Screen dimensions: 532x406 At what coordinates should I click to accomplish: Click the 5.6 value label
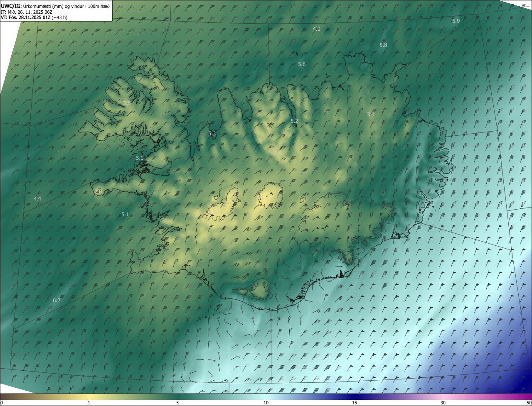302,64
